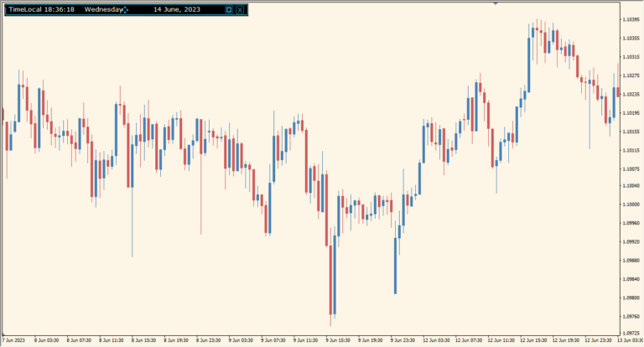Click the 1.10000 price axis label
This screenshot has height=347, width=644.
point(631,205)
